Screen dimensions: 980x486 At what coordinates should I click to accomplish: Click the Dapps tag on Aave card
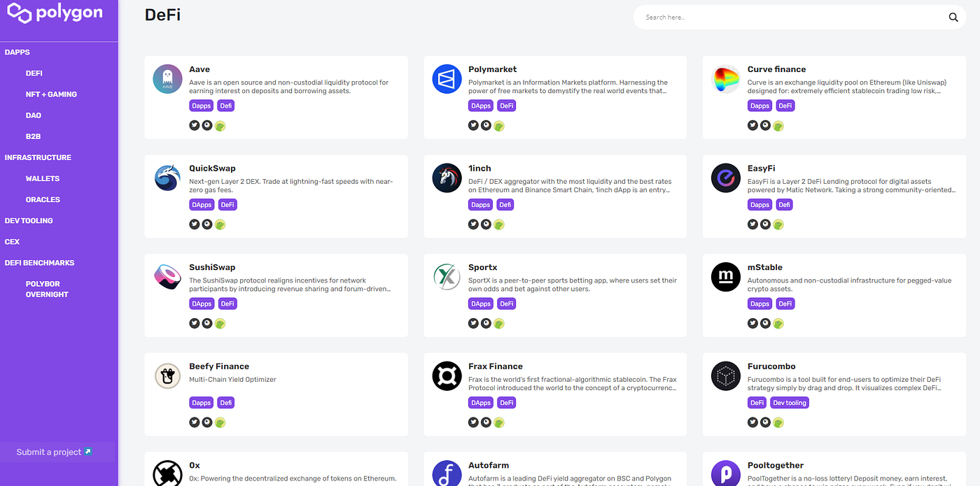pos(201,106)
